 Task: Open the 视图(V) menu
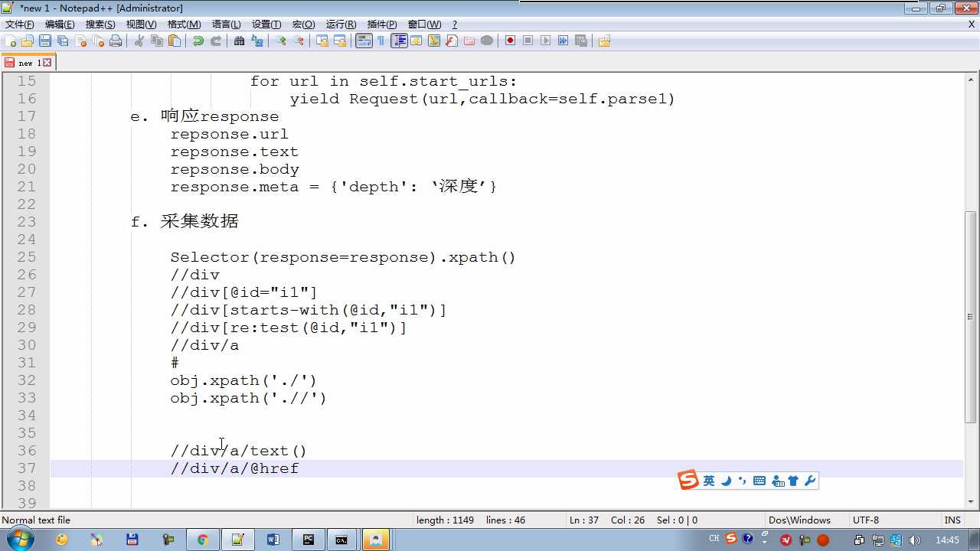click(141, 24)
